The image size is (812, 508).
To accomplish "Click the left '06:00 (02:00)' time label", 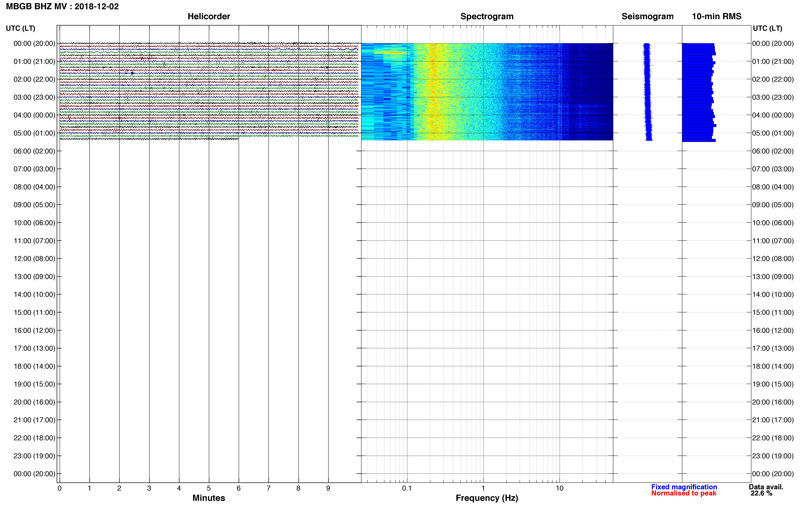I will tap(34, 151).
